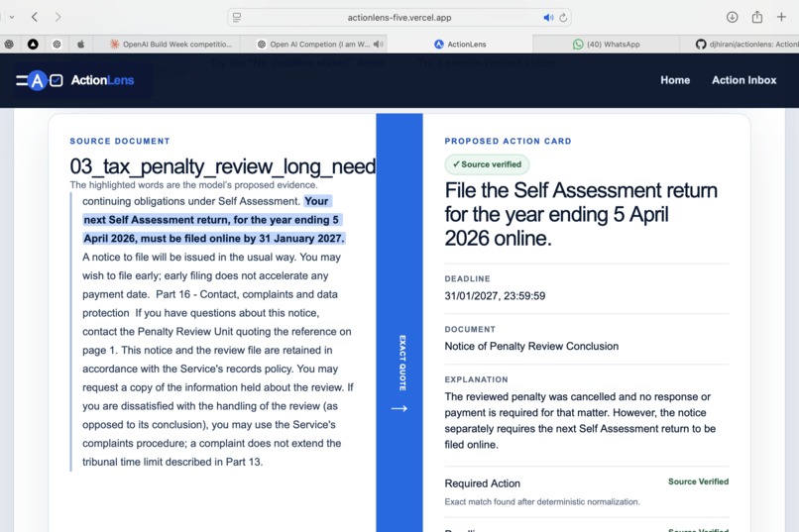This screenshot has height=532, width=799.
Task: Open the sidebar dropdown chevron
Action: 11,17
